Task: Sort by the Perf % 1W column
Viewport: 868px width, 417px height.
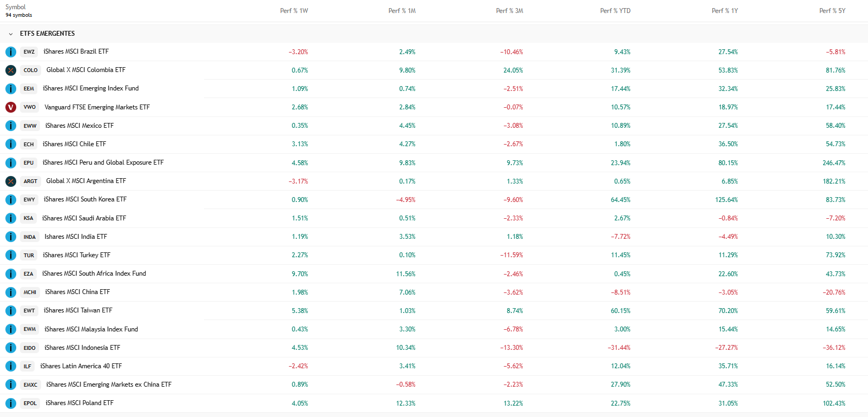Action: coord(294,11)
